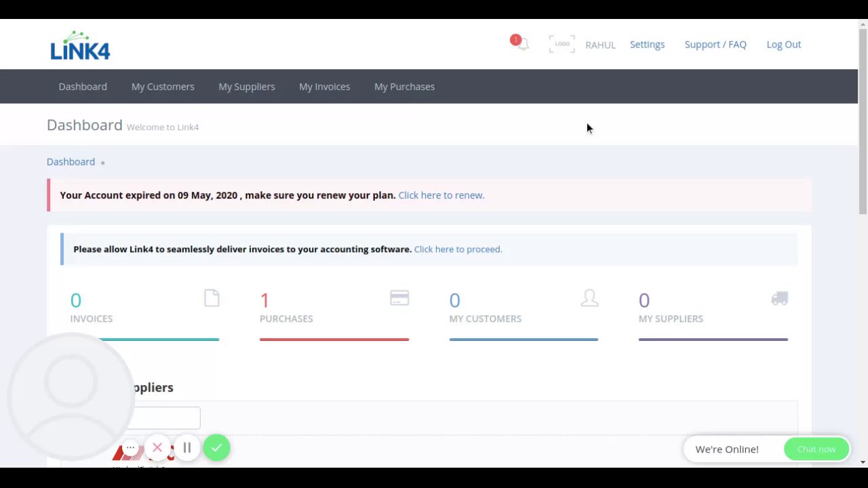Click the My Customers person icon
The width and height of the screenshot is (868, 488).
tap(589, 298)
